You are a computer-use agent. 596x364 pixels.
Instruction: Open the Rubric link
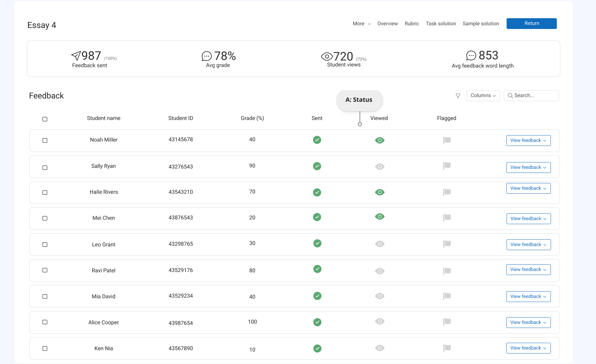pos(412,24)
